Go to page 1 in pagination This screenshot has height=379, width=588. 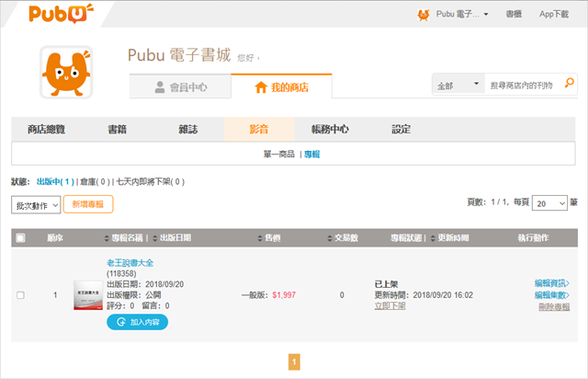[x=294, y=362]
